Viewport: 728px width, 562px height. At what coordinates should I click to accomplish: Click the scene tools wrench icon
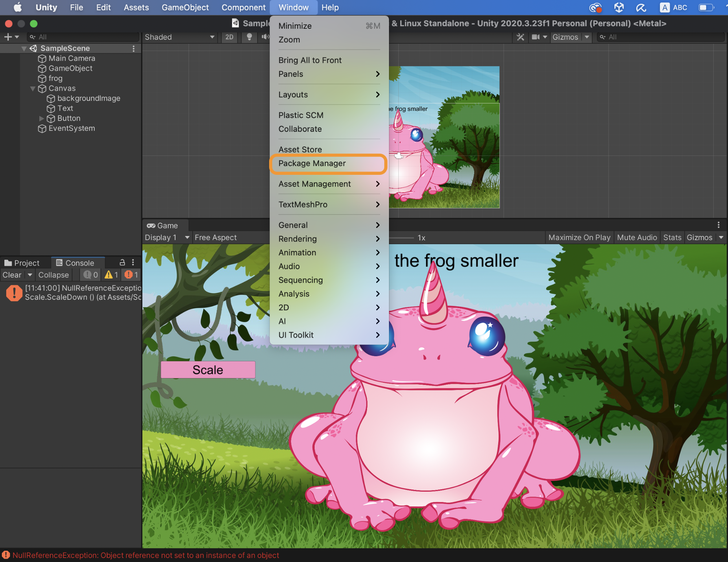pos(520,37)
